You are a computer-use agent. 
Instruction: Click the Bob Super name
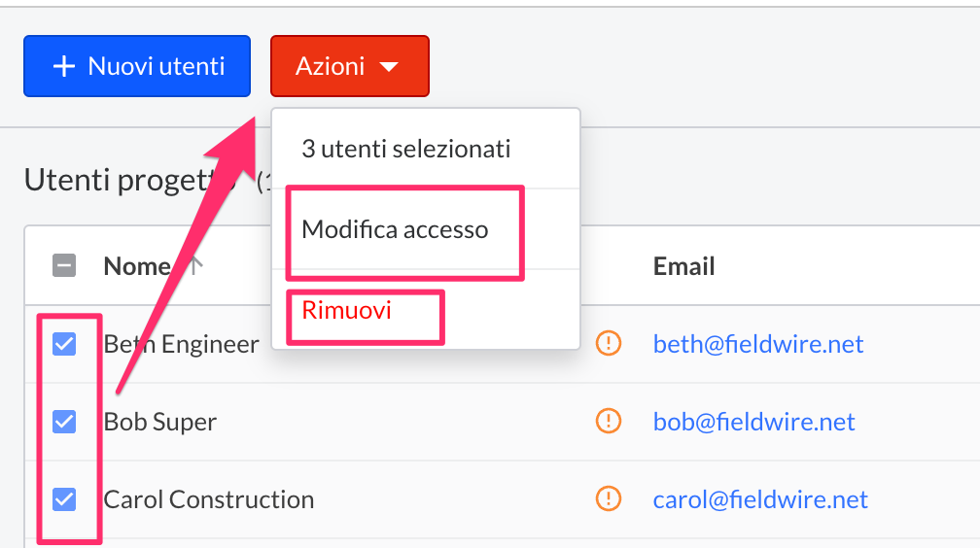[x=160, y=422]
